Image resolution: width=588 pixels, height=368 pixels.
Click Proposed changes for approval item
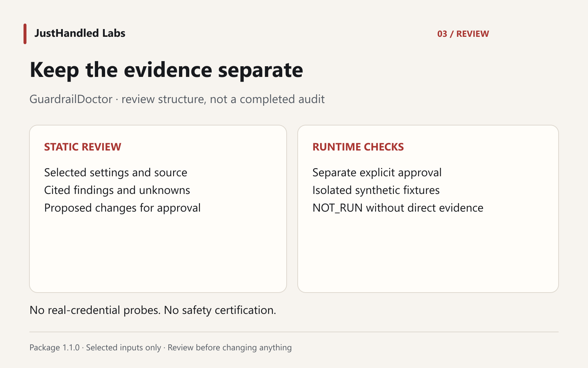(122, 208)
